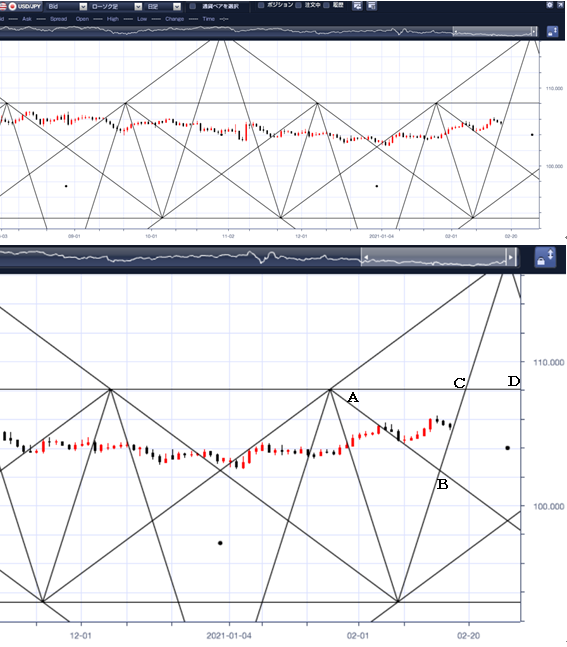Click the lower navigator right range handle
Screen dimensions: 567x647
point(511,257)
